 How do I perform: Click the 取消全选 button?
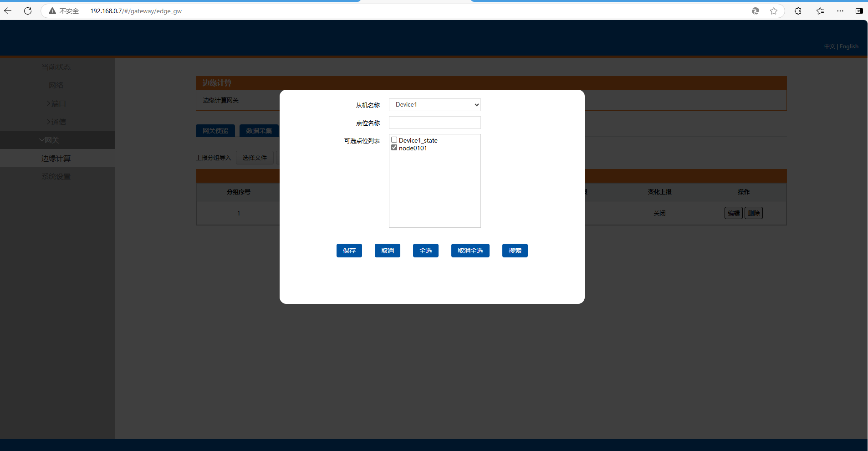470,251
